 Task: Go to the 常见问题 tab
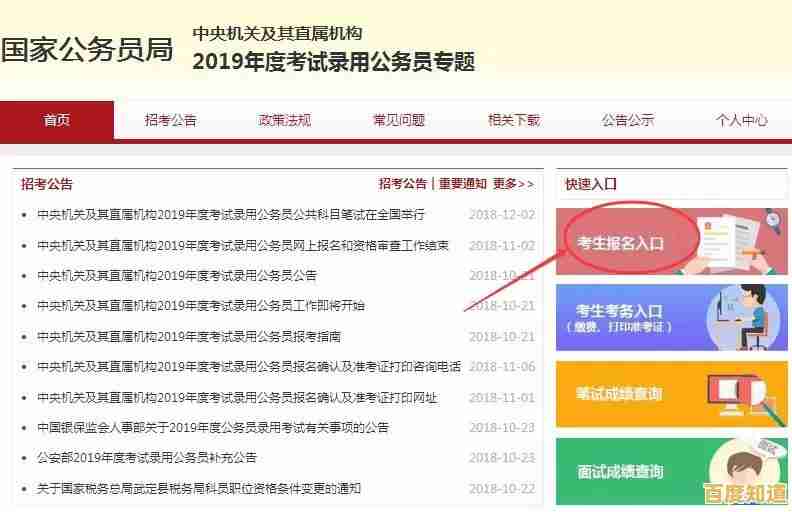(398, 120)
